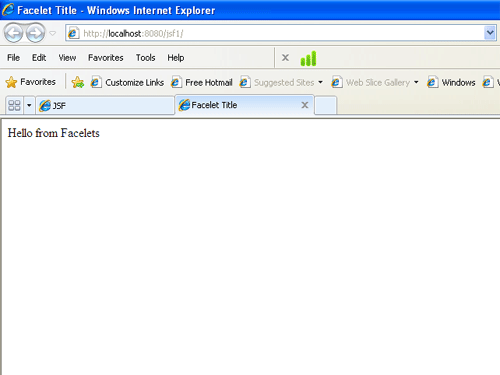Image resolution: width=500 pixels, height=375 pixels.
Task: Expand the Suggested Sites dropdown arrow
Action: pos(320,82)
